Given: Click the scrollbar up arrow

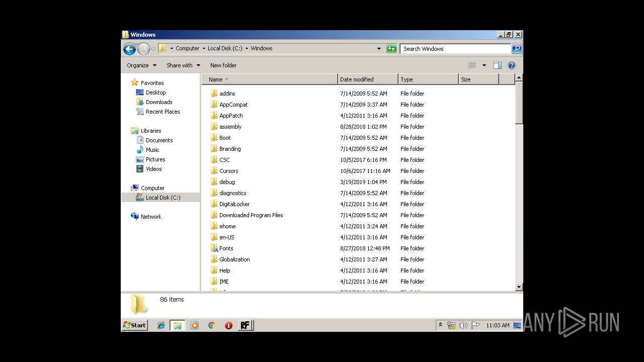Looking at the screenshot, I should point(519,78).
